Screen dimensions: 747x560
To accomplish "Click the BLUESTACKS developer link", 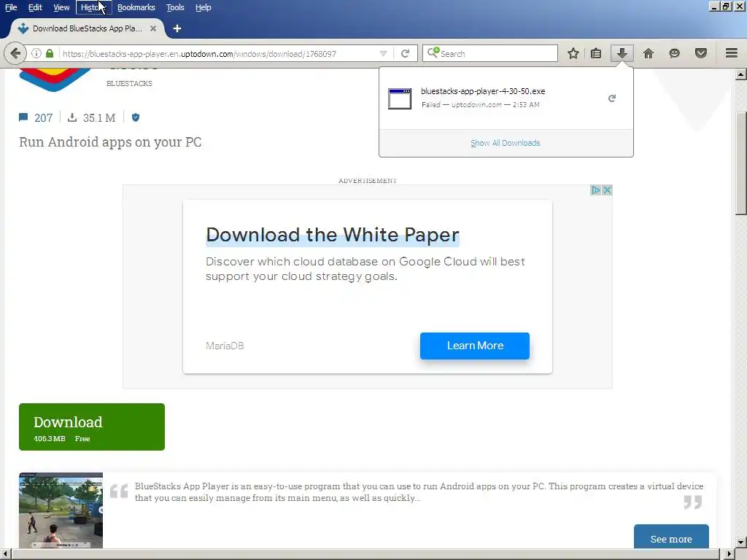I will [x=129, y=83].
